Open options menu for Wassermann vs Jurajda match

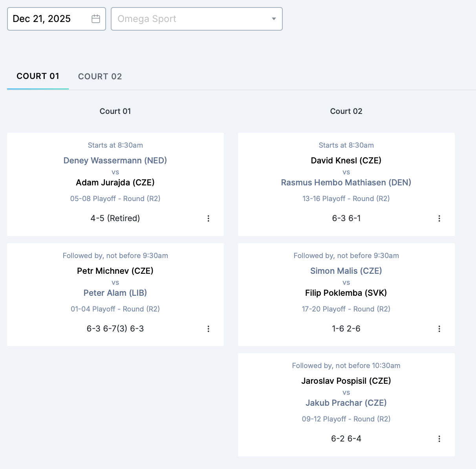click(208, 218)
